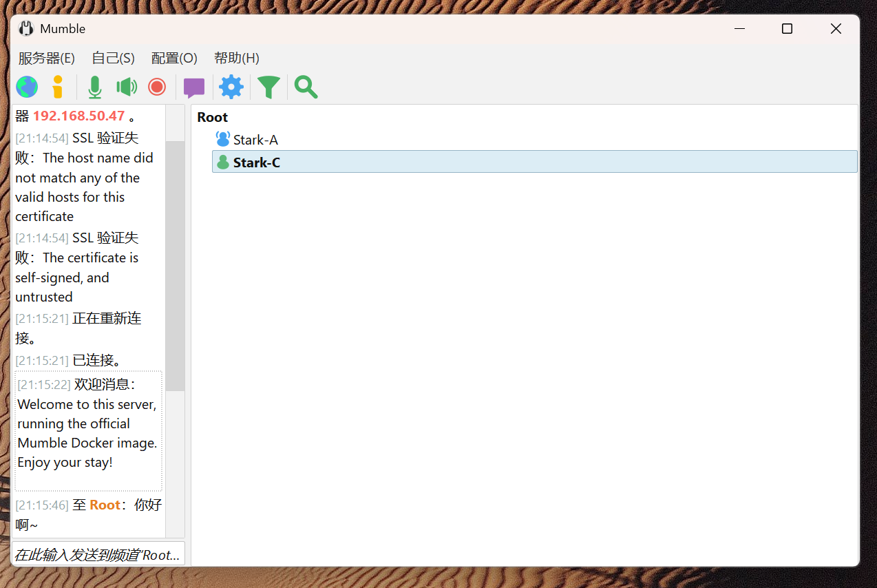
Task: Mute yourself with the microphone icon
Action: (x=94, y=87)
